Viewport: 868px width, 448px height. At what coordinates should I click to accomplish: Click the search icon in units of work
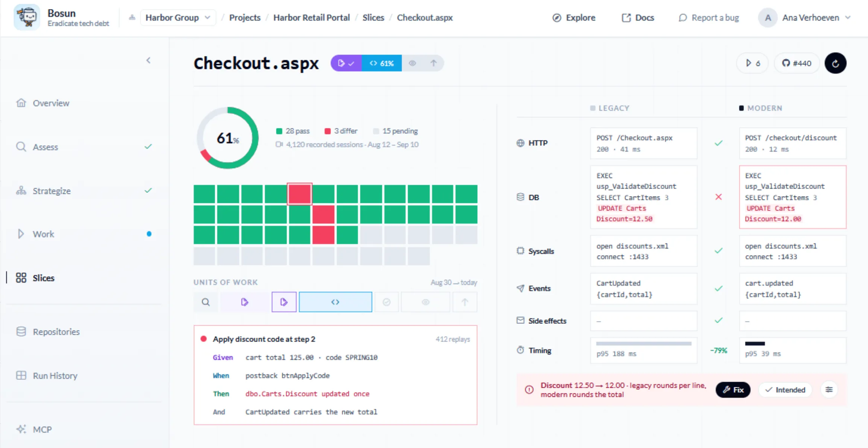206,302
